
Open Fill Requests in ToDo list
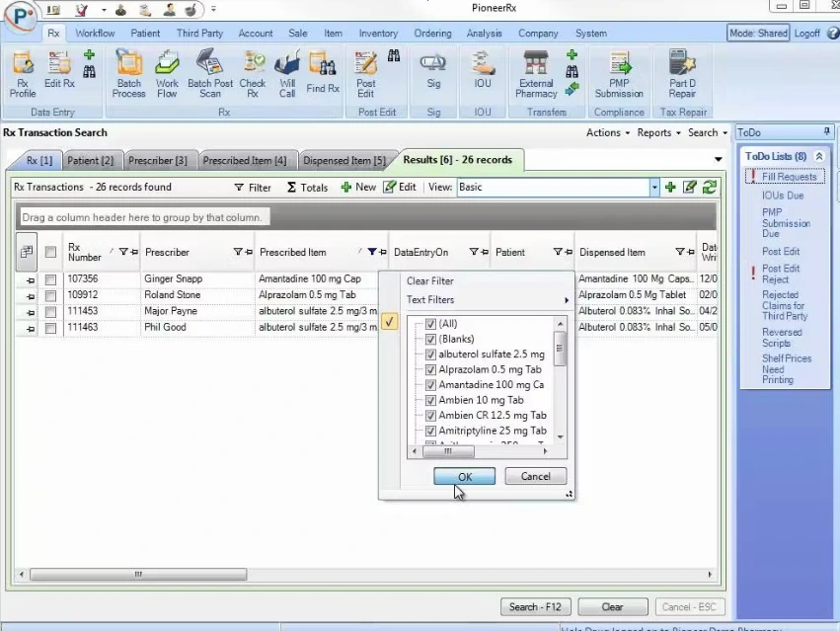[789, 177]
